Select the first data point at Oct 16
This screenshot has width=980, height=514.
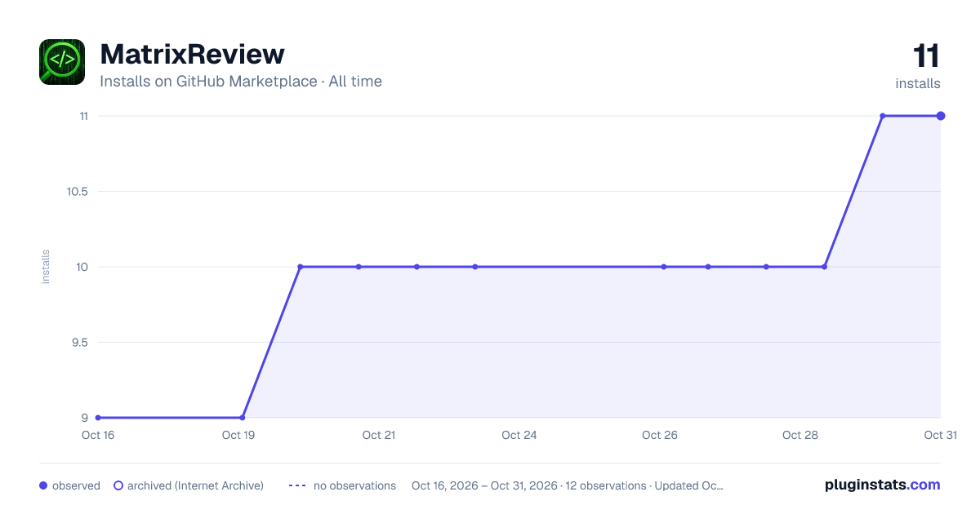(98, 418)
